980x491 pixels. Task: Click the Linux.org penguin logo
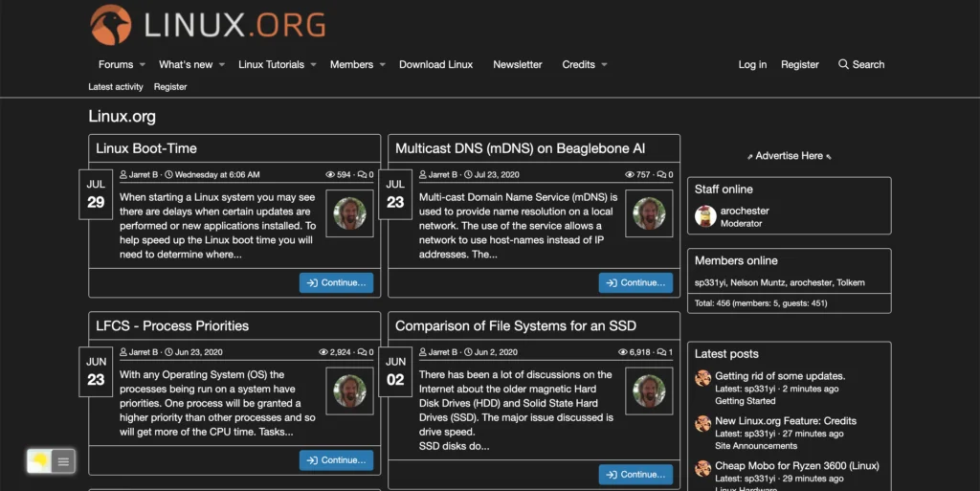(111, 25)
